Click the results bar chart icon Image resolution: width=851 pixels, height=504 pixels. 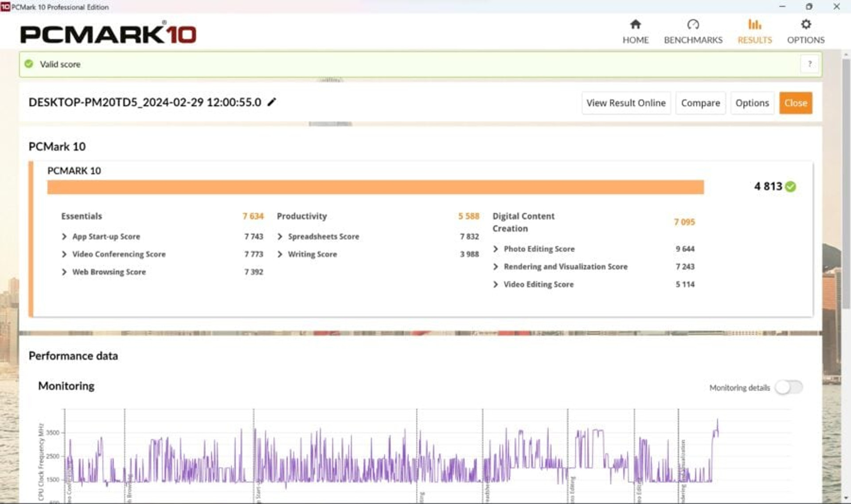point(754,24)
